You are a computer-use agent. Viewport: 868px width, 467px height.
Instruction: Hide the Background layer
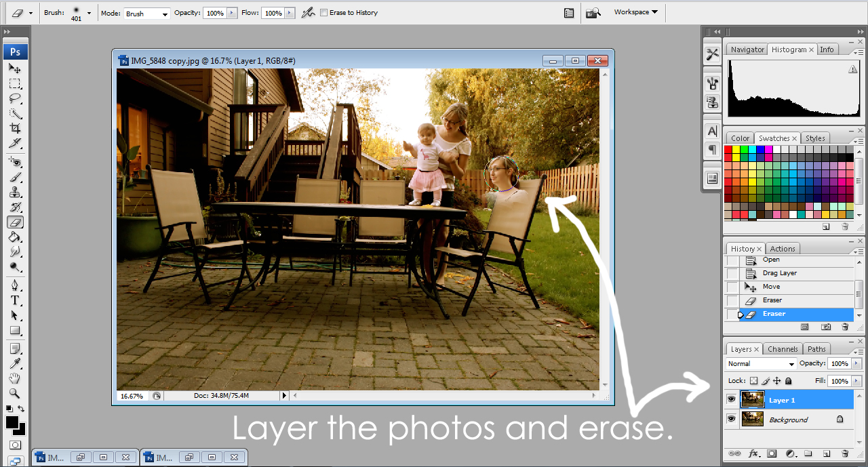pos(731,419)
